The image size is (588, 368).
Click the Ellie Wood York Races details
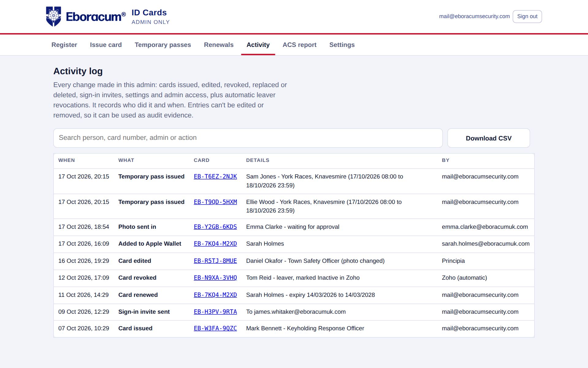[x=324, y=206]
